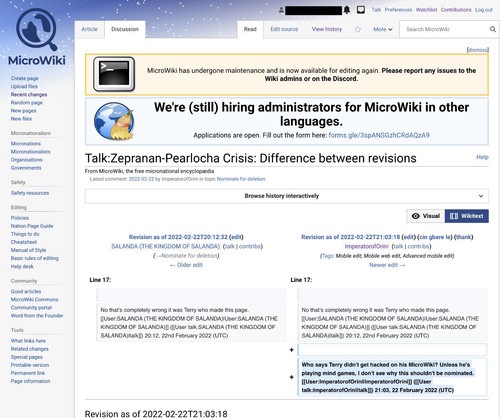Viewport: 500px width, 418px height.
Task: Open Good articles sidebar link
Action: pyautogui.click(x=26, y=291)
